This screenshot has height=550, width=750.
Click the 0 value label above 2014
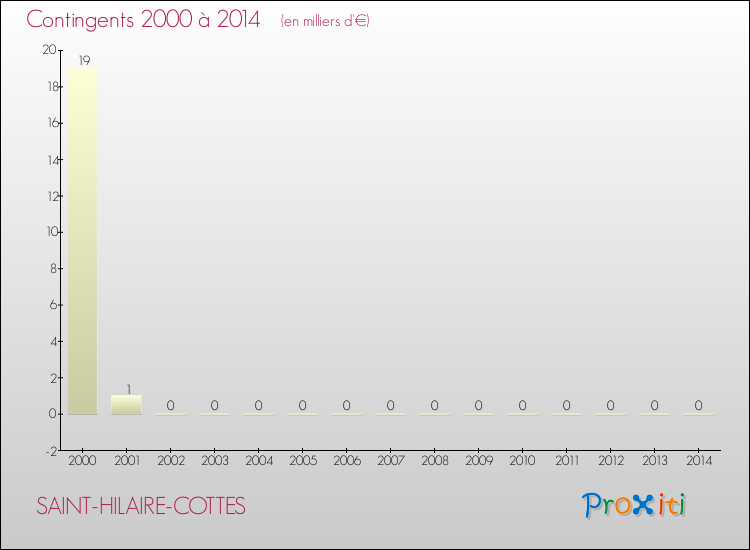[x=698, y=406]
